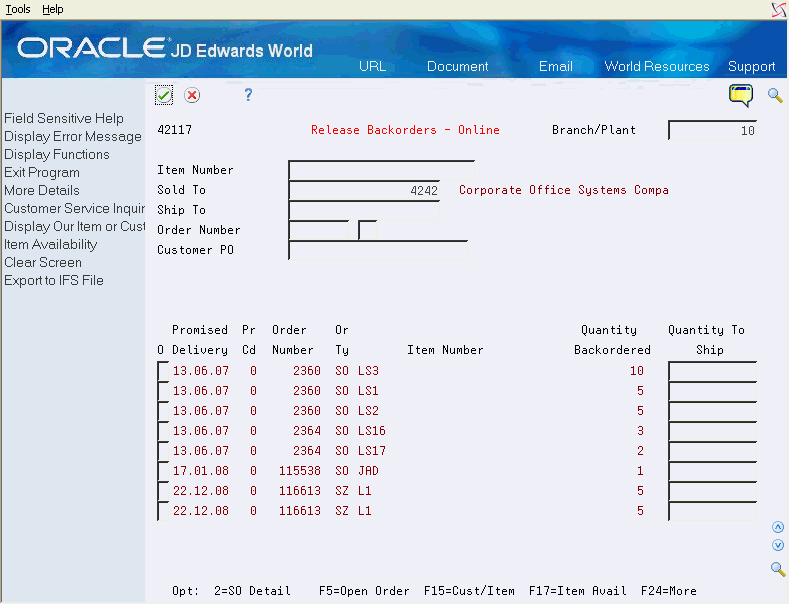Click F5=Open Order function key text

pos(364,591)
